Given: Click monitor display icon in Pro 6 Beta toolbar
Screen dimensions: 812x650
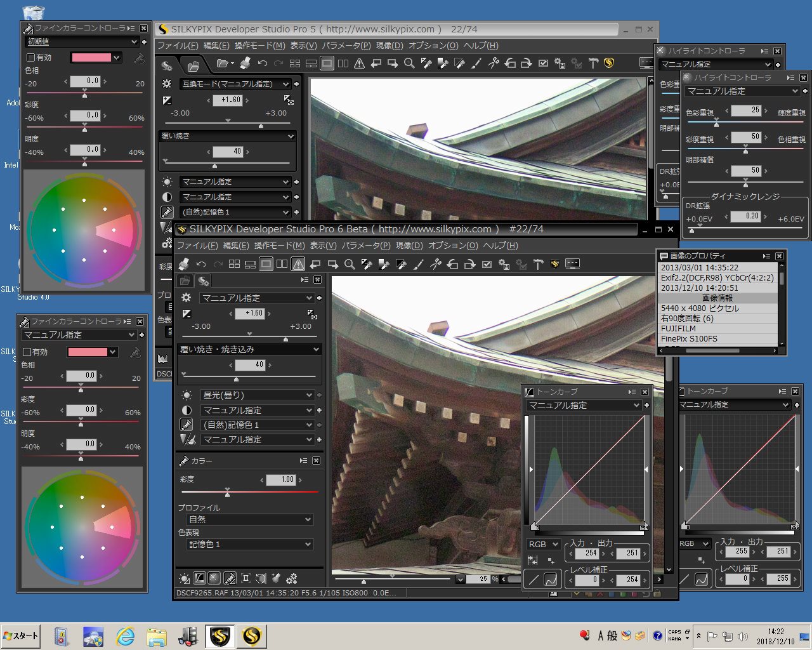Looking at the screenshot, I should pyautogui.click(x=573, y=264).
